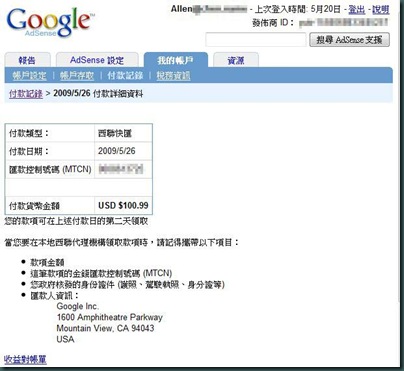
Task: Click the Google Inc. sender name
Action: coord(77,306)
